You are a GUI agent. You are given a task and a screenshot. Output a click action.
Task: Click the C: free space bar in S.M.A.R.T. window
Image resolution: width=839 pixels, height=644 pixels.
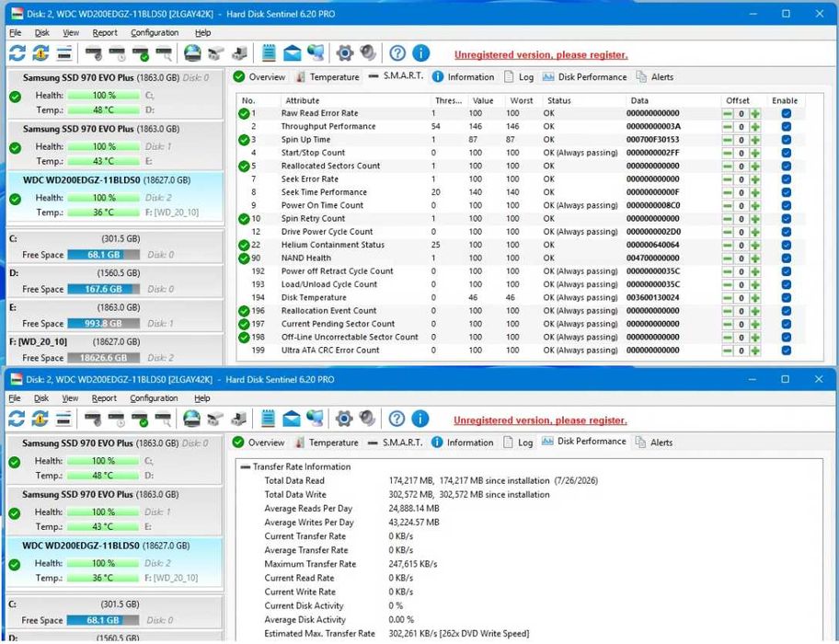[x=104, y=255]
